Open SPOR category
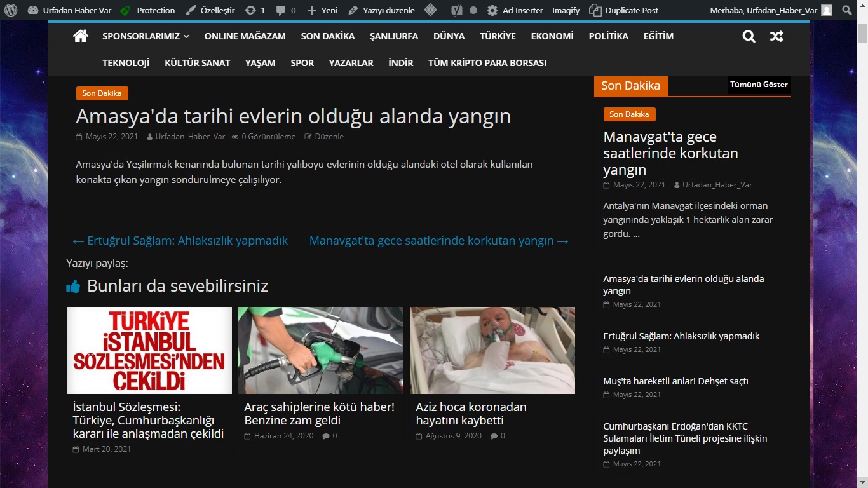The height and width of the screenshot is (488, 868). (302, 63)
